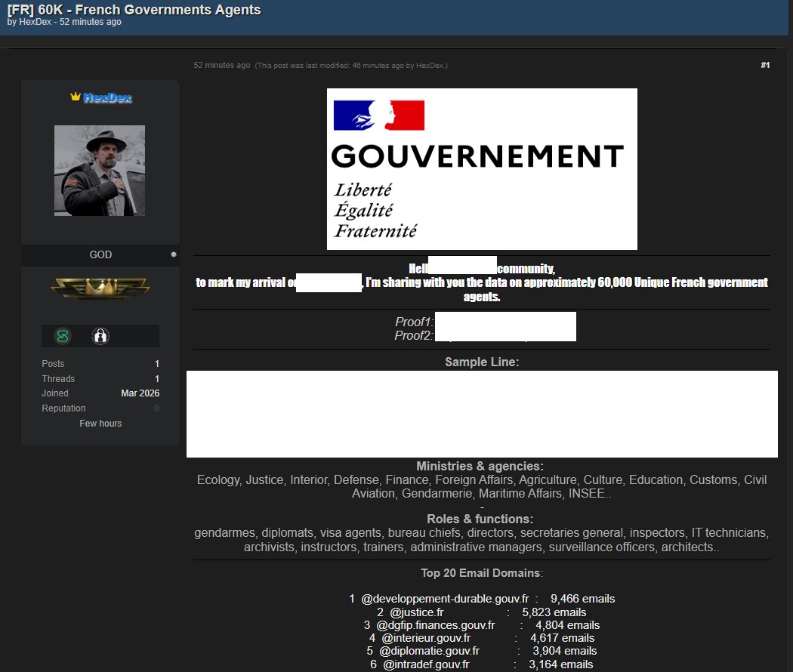793x672 pixels.
Task: Click the Few hours text
Action: pos(100,424)
